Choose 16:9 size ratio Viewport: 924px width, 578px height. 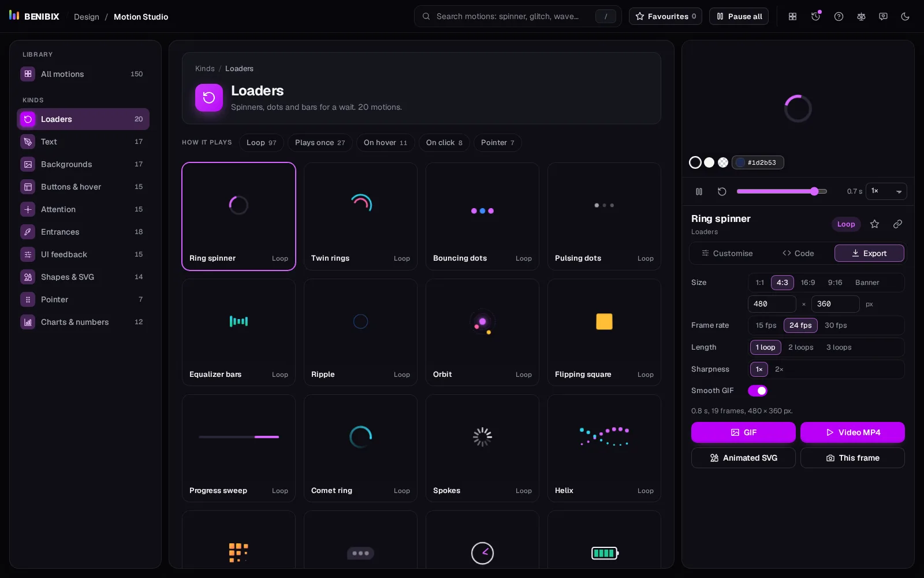(808, 283)
